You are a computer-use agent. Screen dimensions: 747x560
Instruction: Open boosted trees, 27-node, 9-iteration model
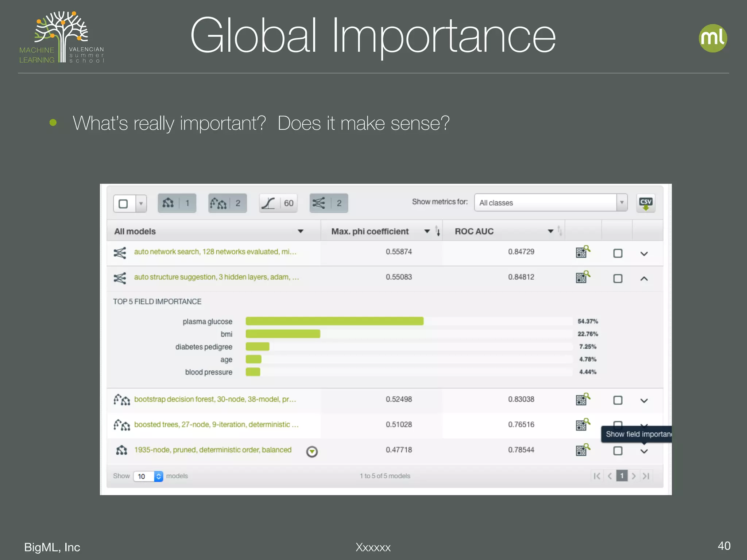[x=216, y=424]
